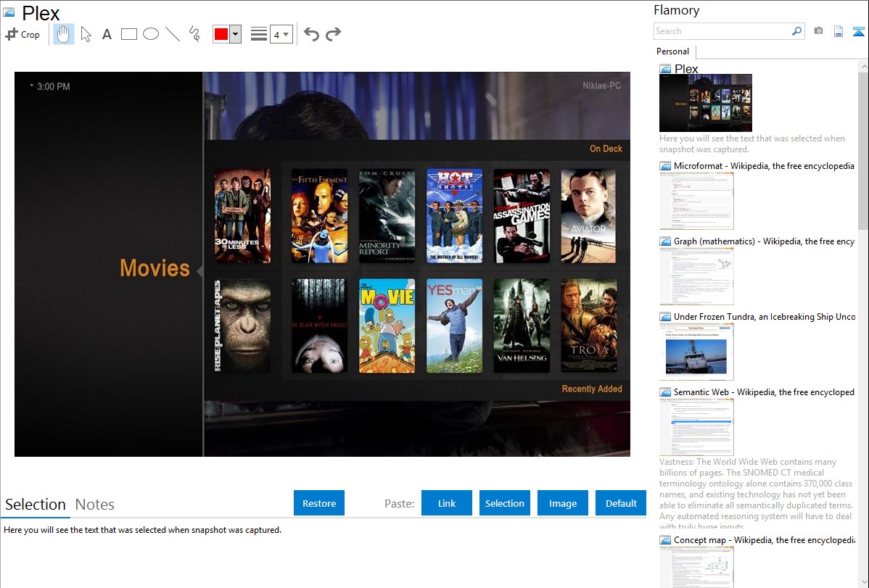The width and height of the screenshot is (869, 588).
Task: Click the red color swatch
Action: point(221,34)
